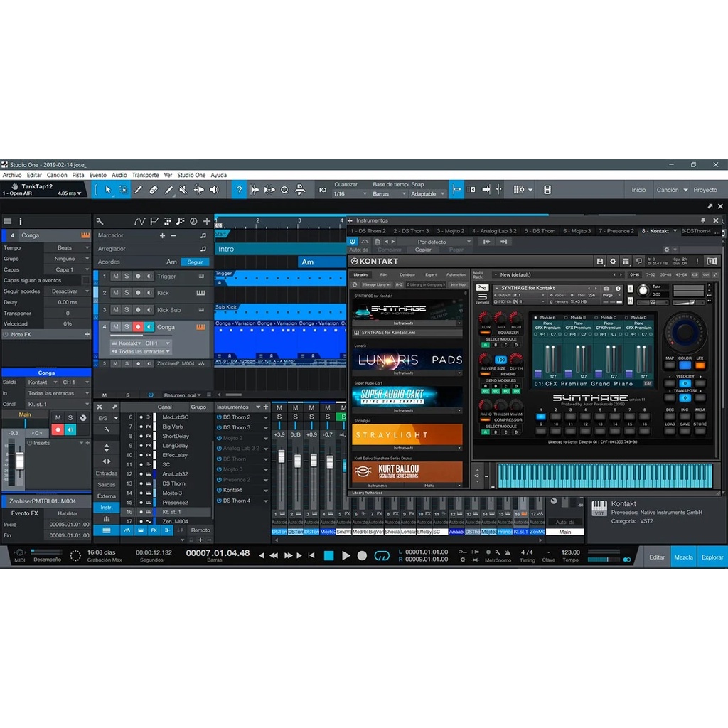This screenshot has width=728, height=728.
Task: Toggle power on DS Thorn 2 instrument
Action: tap(219, 417)
